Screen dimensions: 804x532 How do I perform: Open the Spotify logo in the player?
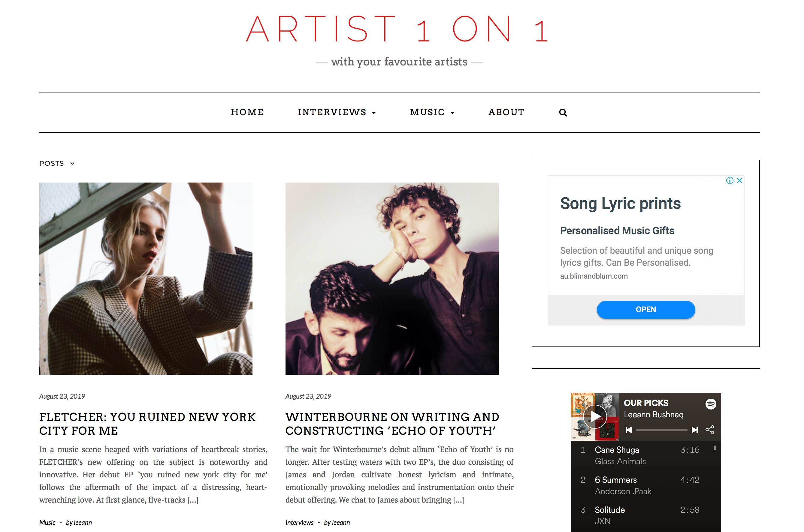[x=711, y=404]
